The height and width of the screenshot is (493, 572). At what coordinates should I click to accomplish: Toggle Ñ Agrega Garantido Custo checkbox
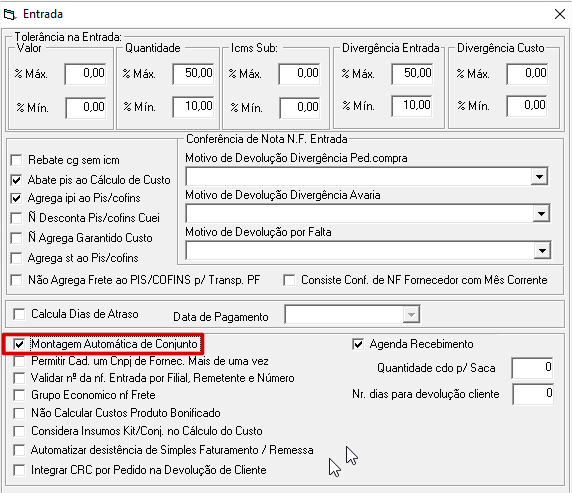coord(16,238)
